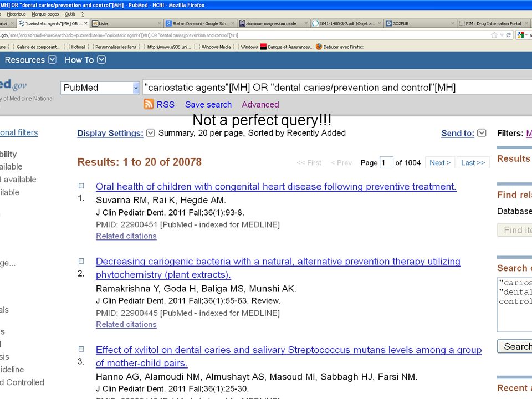The image size is (532, 399).
Task: Click the Save search link
Action: [x=208, y=105]
